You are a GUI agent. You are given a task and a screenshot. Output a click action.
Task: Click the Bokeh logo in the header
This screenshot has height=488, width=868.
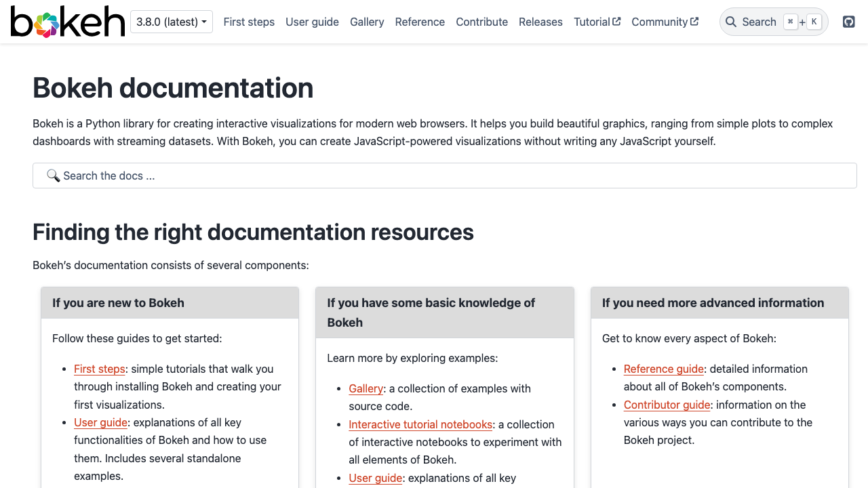[68, 22]
